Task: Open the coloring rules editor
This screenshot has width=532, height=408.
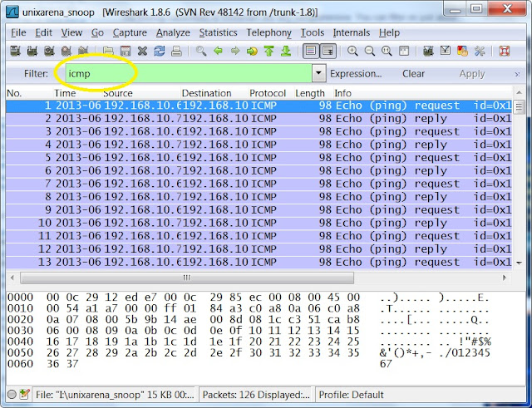Action: point(462,52)
